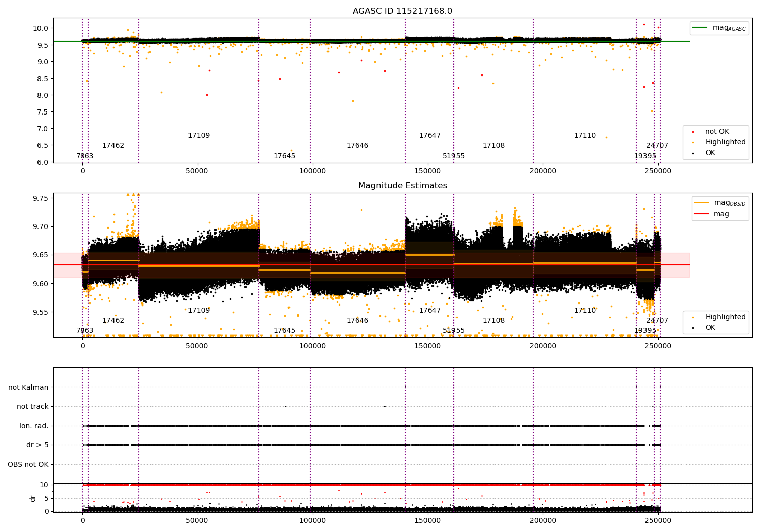Screen dimensions: 760x532
Task: Pick obsid label 19395 in the AGASC plot
Action: [x=645, y=156]
